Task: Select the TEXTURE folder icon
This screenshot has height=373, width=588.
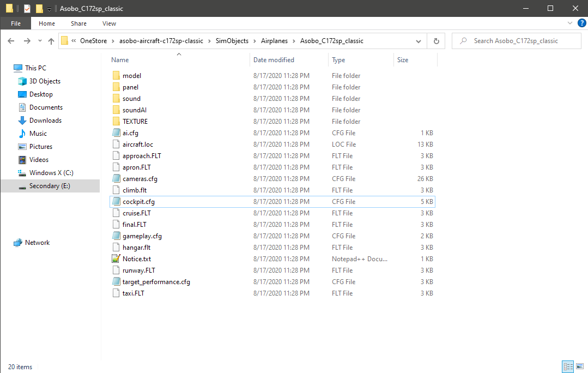Action: [x=116, y=121]
